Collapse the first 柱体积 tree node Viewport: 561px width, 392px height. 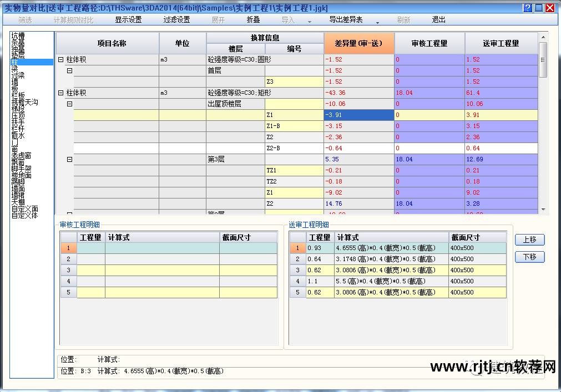click(60, 59)
